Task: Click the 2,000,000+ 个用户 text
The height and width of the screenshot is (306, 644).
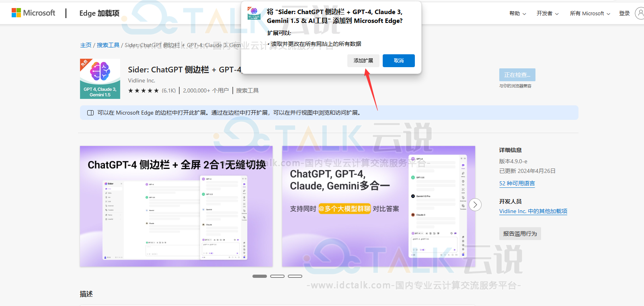Action: pyautogui.click(x=206, y=90)
